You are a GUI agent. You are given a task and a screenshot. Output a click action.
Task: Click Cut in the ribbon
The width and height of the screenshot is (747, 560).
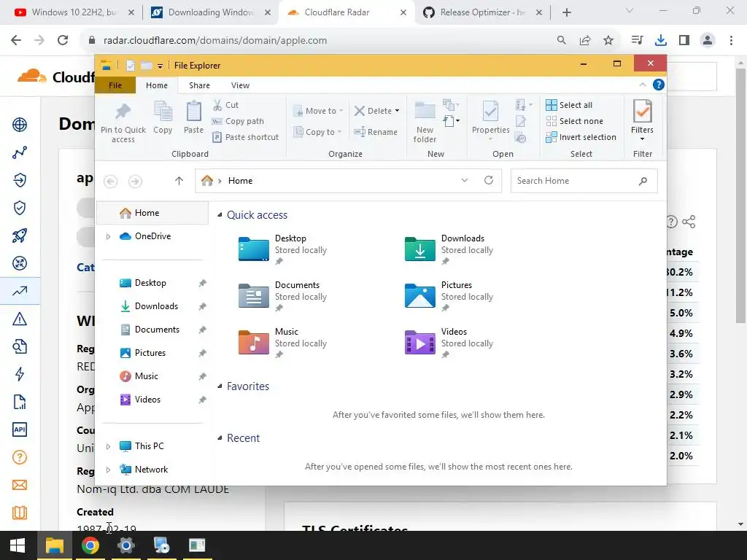(x=225, y=105)
